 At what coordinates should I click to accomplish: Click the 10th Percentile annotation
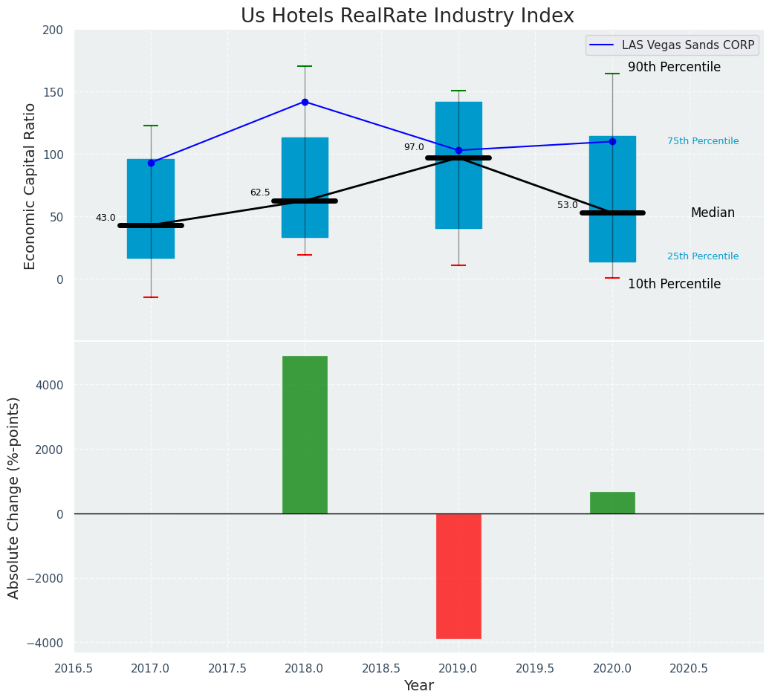[x=674, y=285]
